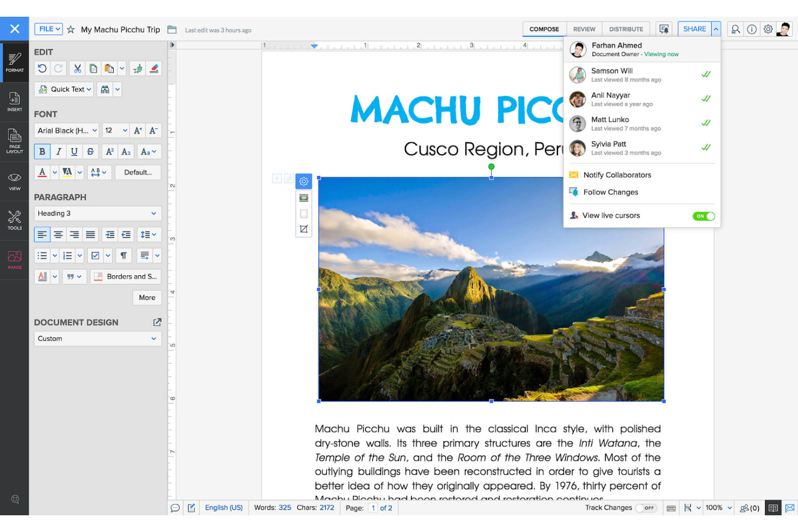
Task: Click Notify Collaborators
Action: (x=617, y=175)
